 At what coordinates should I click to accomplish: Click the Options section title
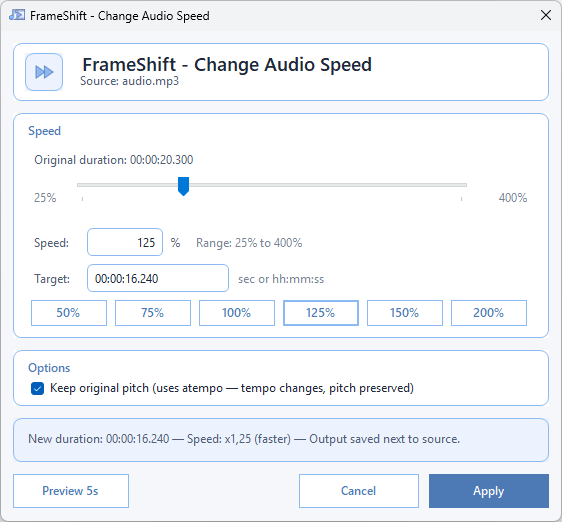pos(49,368)
